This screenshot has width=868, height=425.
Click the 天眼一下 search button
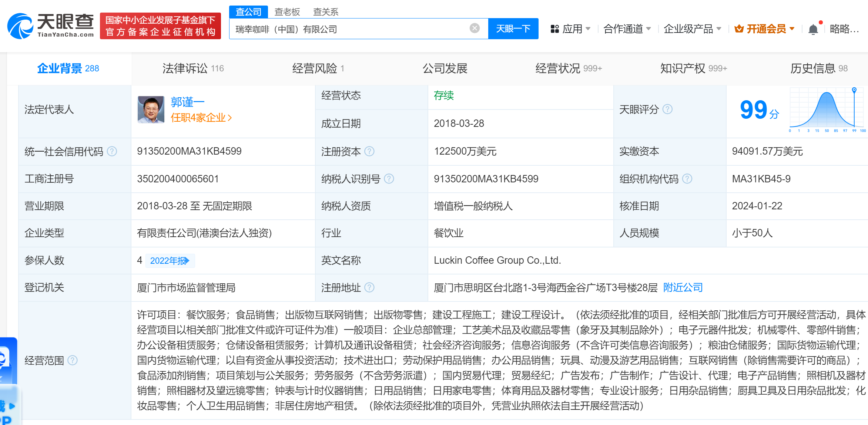(x=513, y=29)
